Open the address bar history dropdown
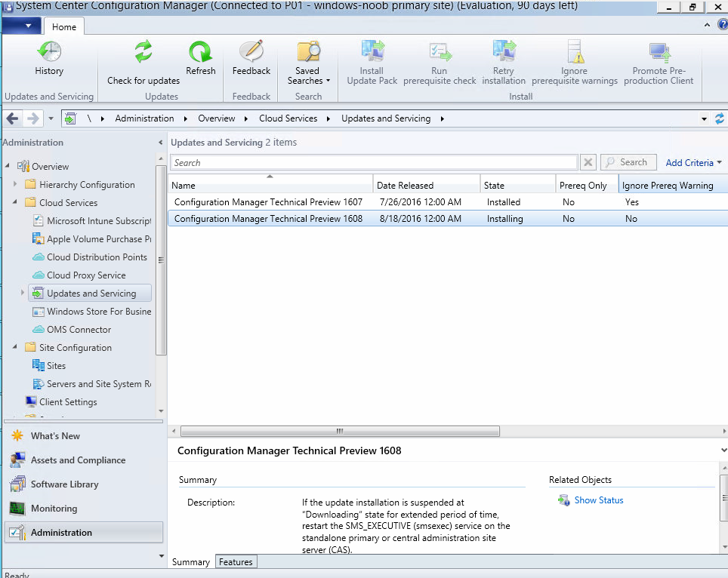This screenshot has width=728, height=578. [x=704, y=119]
